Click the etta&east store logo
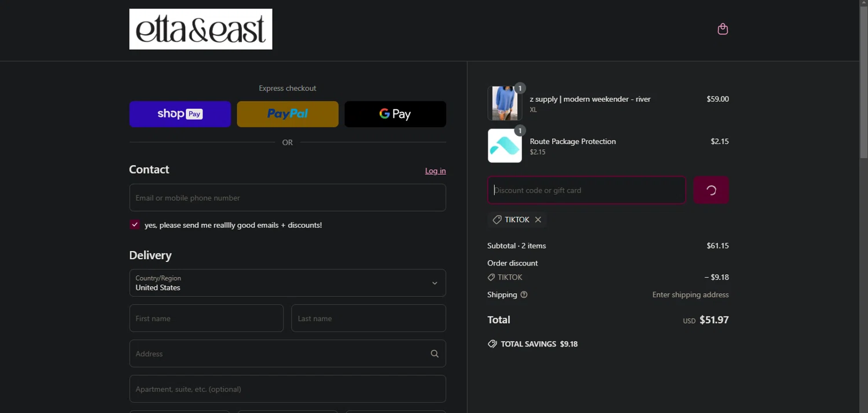Screen dimensions: 868x413 pyautogui.click(x=201, y=29)
